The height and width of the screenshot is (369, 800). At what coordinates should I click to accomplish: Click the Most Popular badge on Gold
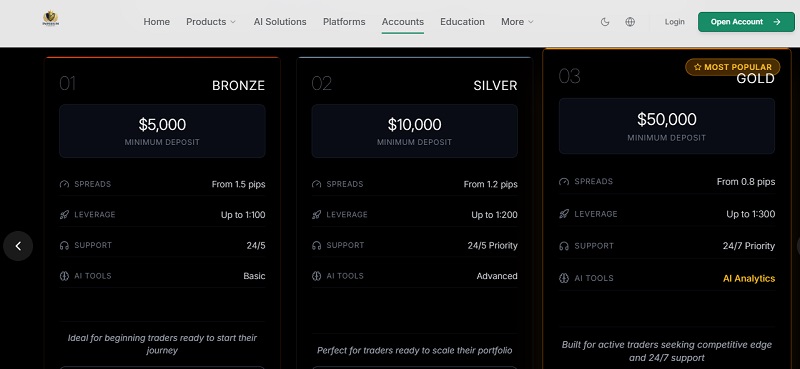733,67
